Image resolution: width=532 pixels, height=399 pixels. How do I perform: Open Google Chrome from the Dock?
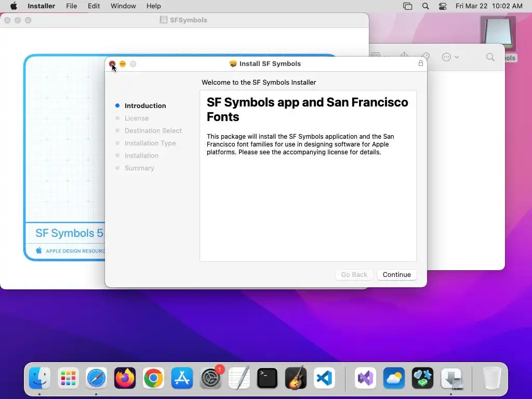click(153, 378)
